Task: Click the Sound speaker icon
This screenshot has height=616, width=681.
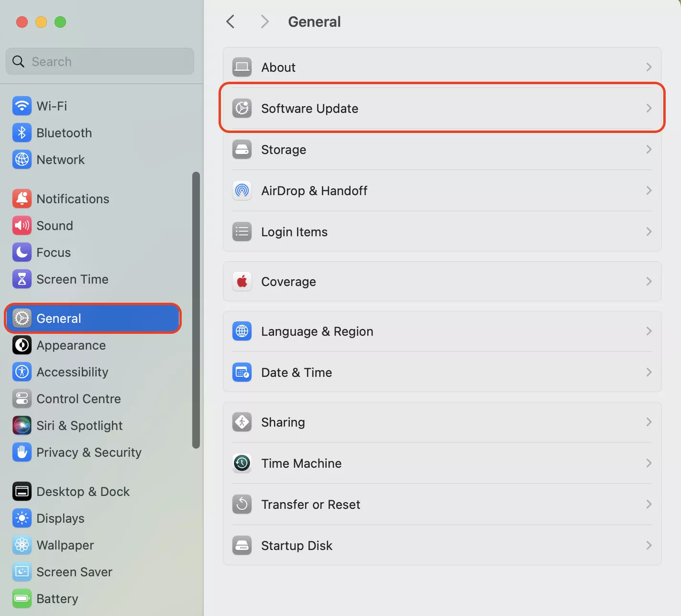Action: (x=22, y=225)
